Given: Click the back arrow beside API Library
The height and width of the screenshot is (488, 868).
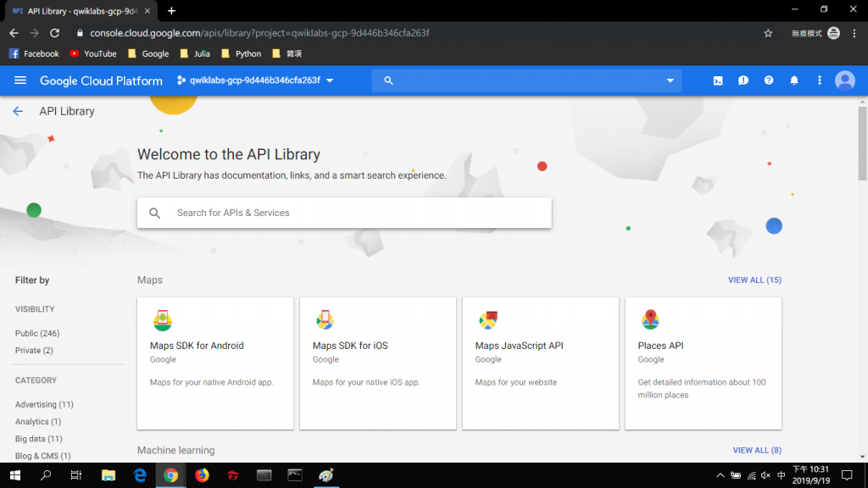Looking at the screenshot, I should coord(18,111).
